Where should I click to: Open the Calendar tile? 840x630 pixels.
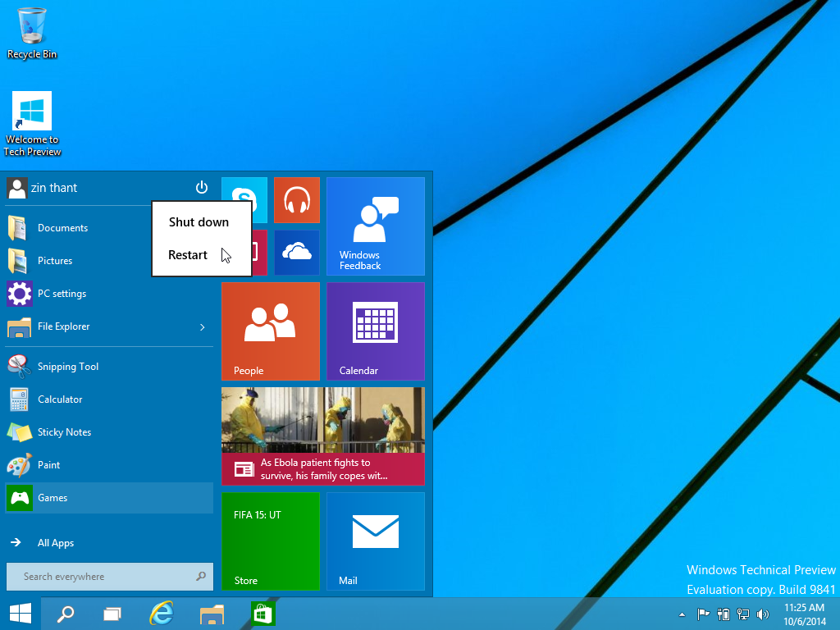[375, 331]
